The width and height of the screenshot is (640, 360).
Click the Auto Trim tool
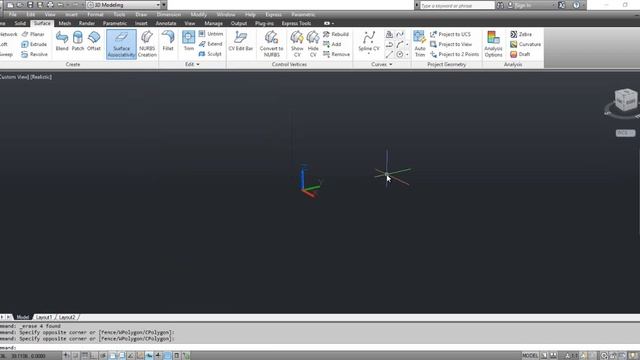420,43
